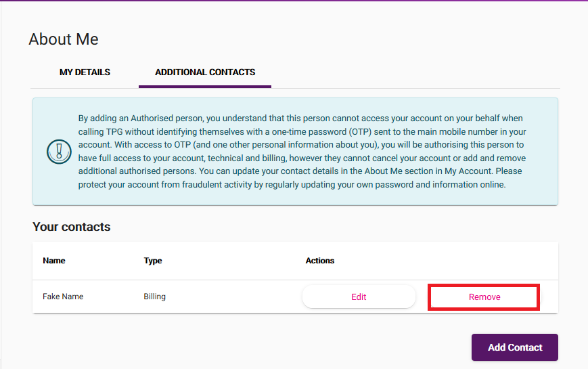
Task: Click the Your contacts section heading
Action: [72, 227]
